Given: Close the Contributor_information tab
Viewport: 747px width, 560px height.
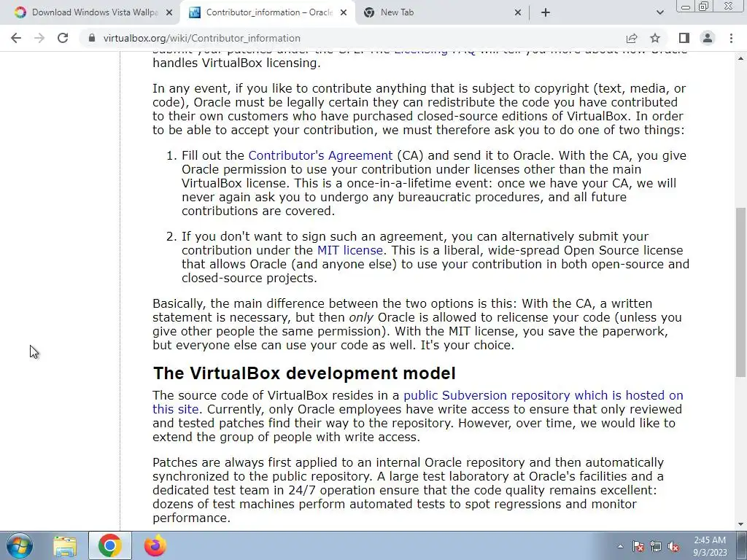Looking at the screenshot, I should pos(344,12).
